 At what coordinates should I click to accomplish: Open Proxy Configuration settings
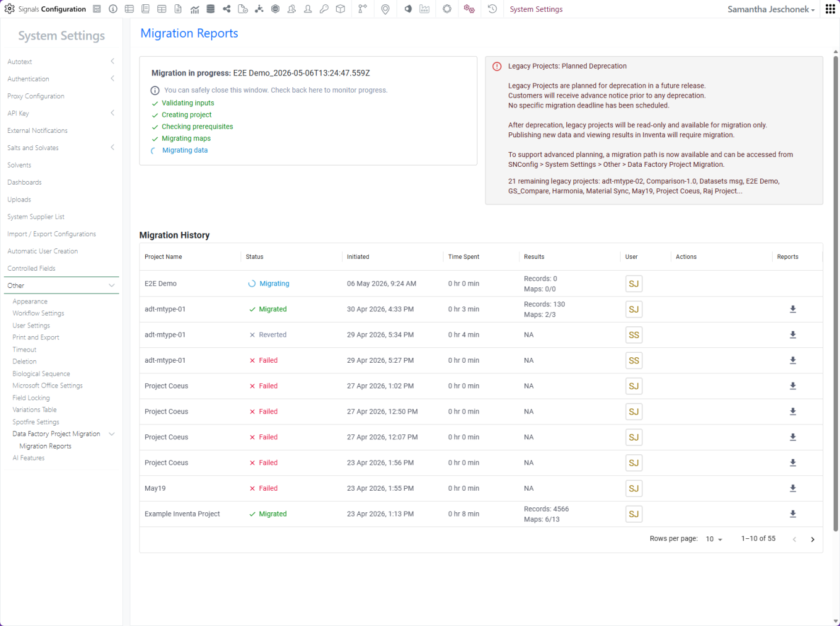coord(36,96)
